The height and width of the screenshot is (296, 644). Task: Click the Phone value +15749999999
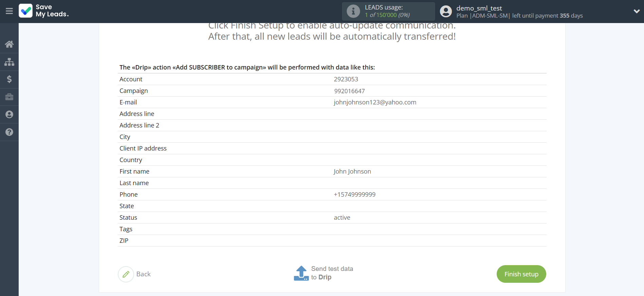(354, 195)
